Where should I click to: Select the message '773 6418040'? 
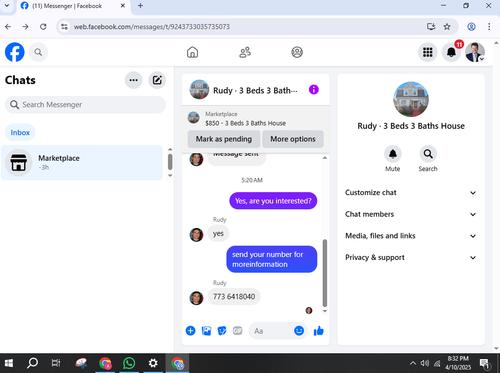[234, 296]
